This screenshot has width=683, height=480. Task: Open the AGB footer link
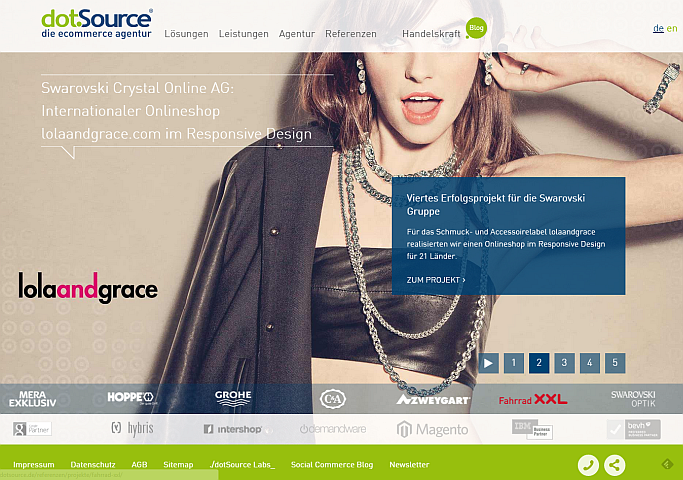[x=139, y=465]
